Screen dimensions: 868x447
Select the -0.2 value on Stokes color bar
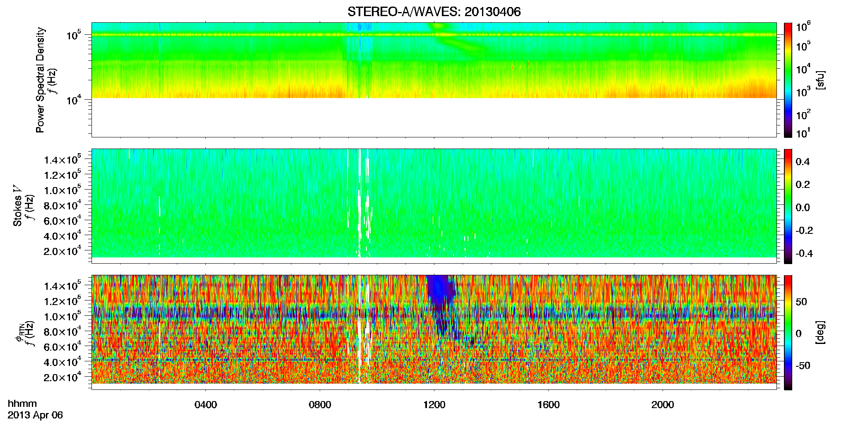804,231
